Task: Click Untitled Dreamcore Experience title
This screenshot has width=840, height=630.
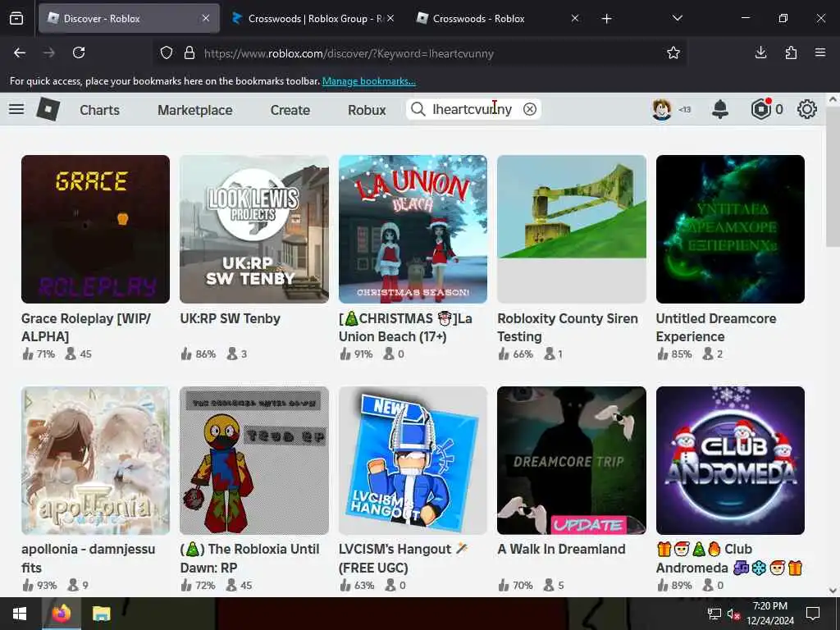Action: 716,327
